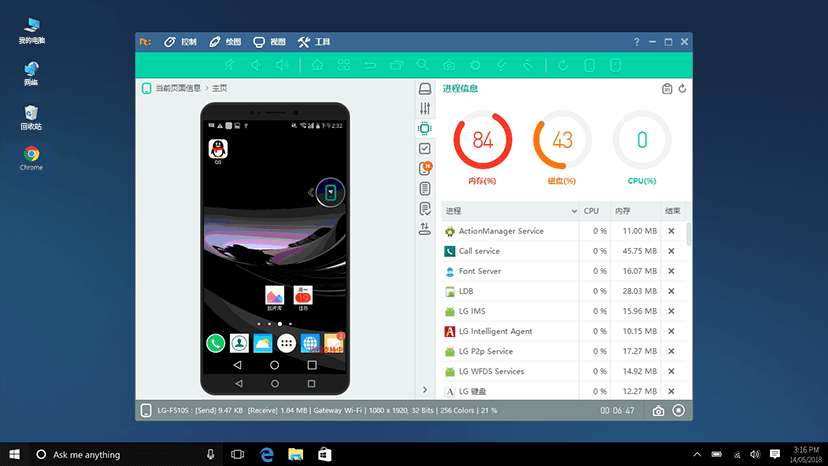828x466 pixels.
Task: End the Font Server process
Action: (x=671, y=271)
